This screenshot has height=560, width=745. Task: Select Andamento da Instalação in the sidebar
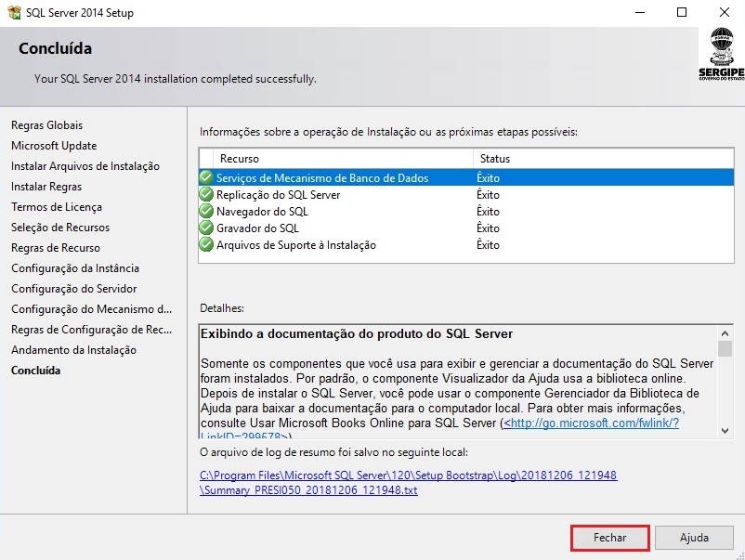73,350
